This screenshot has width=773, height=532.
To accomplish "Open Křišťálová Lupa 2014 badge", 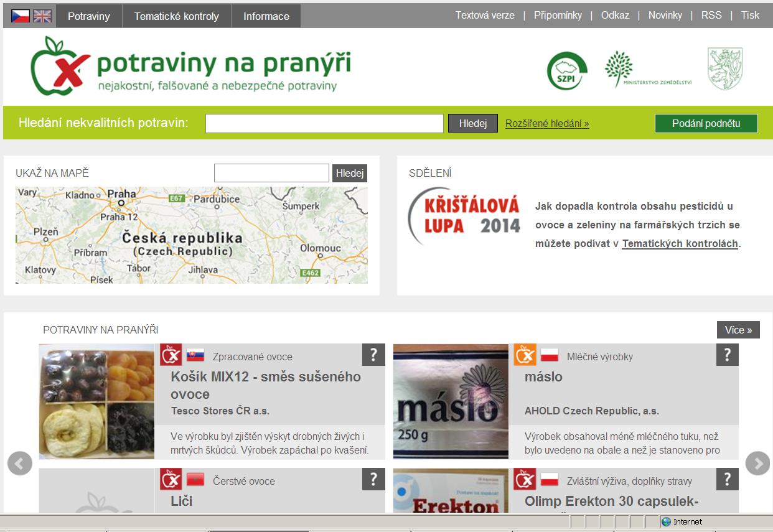I will (464, 216).
